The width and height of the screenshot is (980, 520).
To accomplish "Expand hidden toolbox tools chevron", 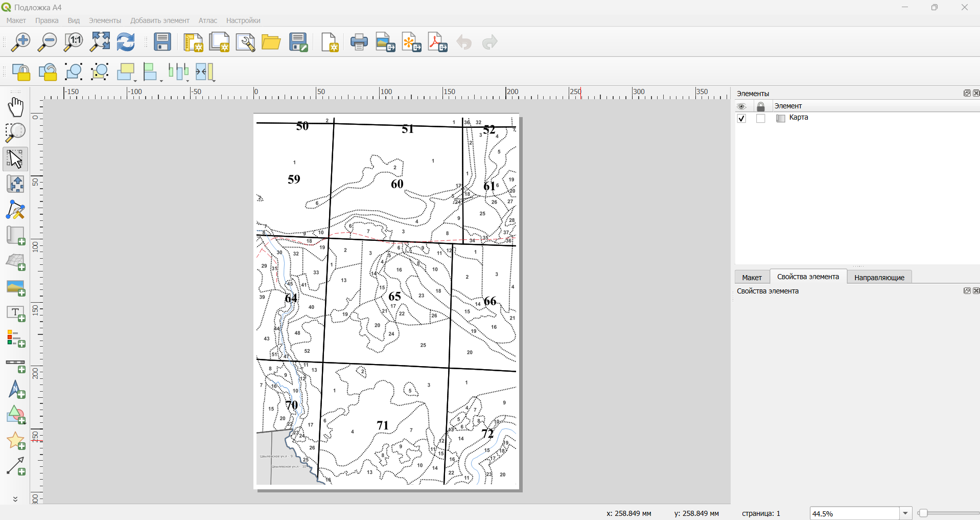I will [x=15, y=499].
